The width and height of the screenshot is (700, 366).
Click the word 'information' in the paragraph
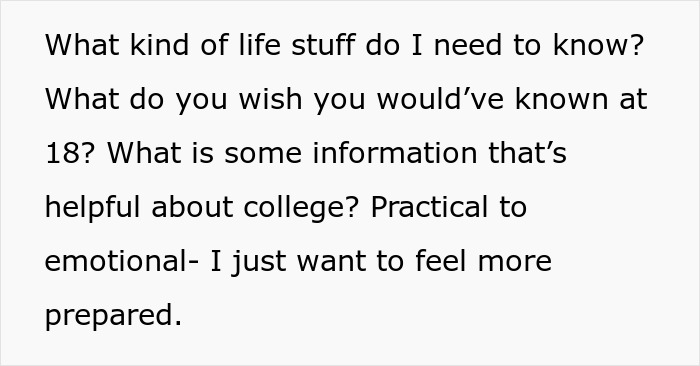click(395, 153)
